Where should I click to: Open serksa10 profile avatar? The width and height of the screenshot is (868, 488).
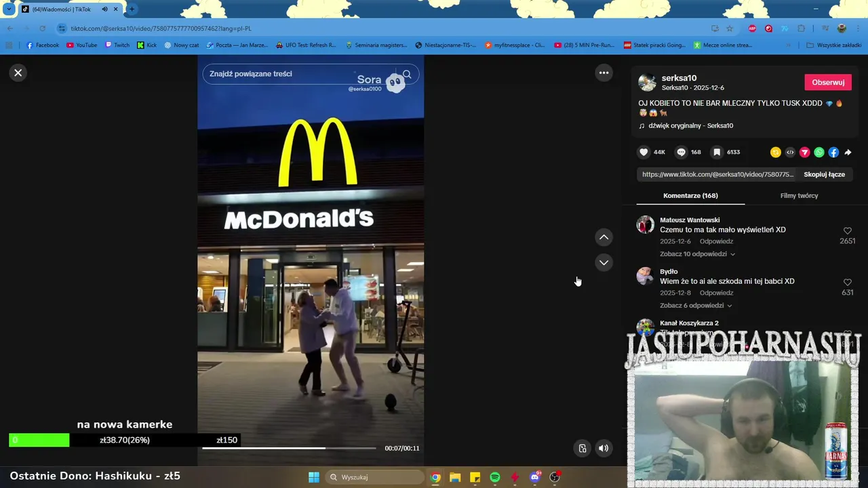pos(648,82)
